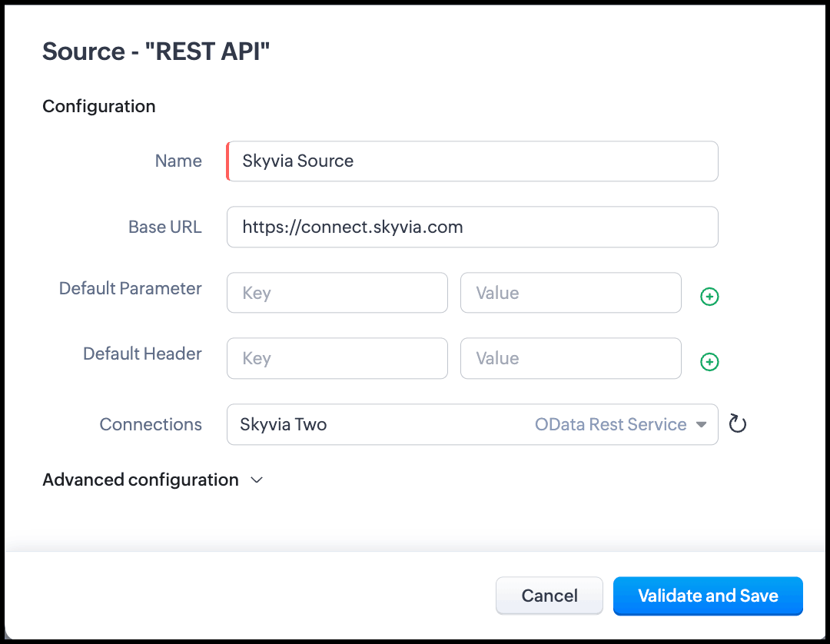
Task: Click the Connections field label
Action: coord(151,424)
